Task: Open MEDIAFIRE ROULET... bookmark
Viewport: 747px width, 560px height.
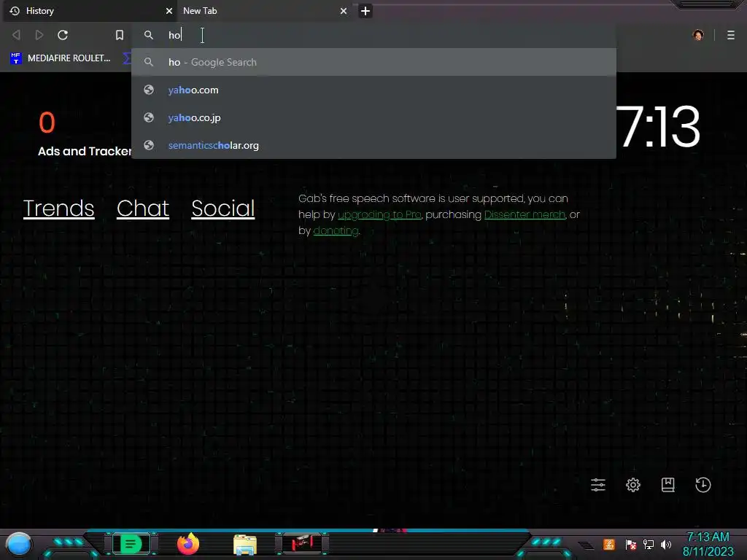Action: point(60,58)
